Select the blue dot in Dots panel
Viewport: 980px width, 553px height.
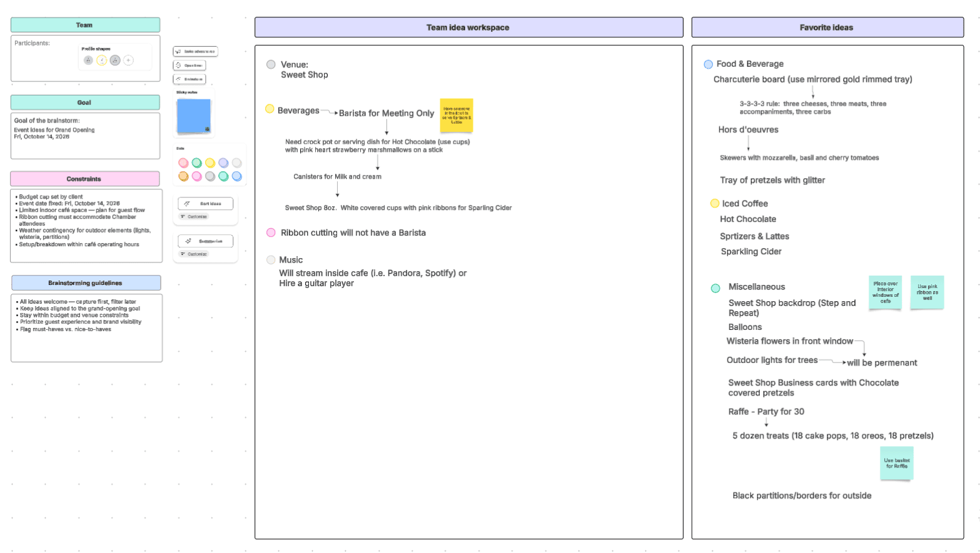(x=237, y=176)
